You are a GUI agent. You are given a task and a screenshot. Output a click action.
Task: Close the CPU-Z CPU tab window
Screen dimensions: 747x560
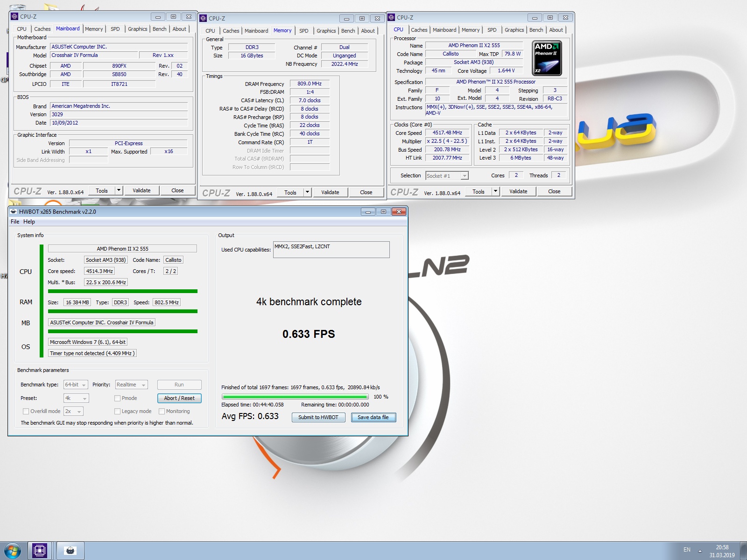[x=565, y=17]
